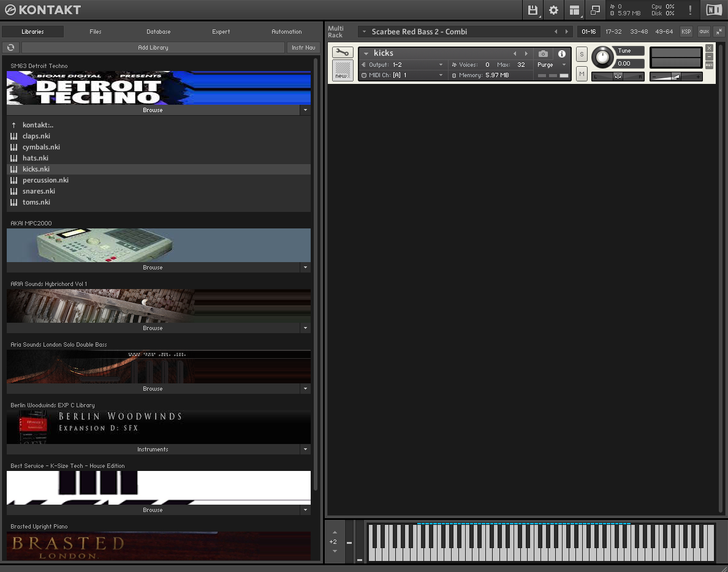Show the info icon for kicks instrument
Screen dimensions: 728x572
coord(562,54)
